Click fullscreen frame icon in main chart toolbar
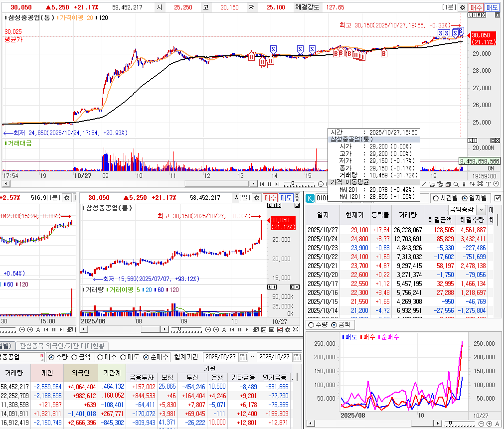The image size is (504, 429). (480, 184)
